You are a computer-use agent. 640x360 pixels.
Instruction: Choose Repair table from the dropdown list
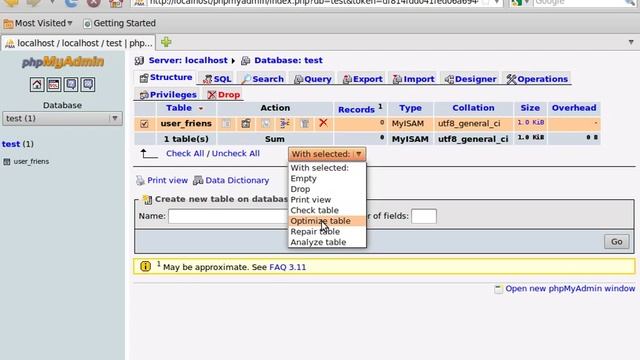point(327,231)
